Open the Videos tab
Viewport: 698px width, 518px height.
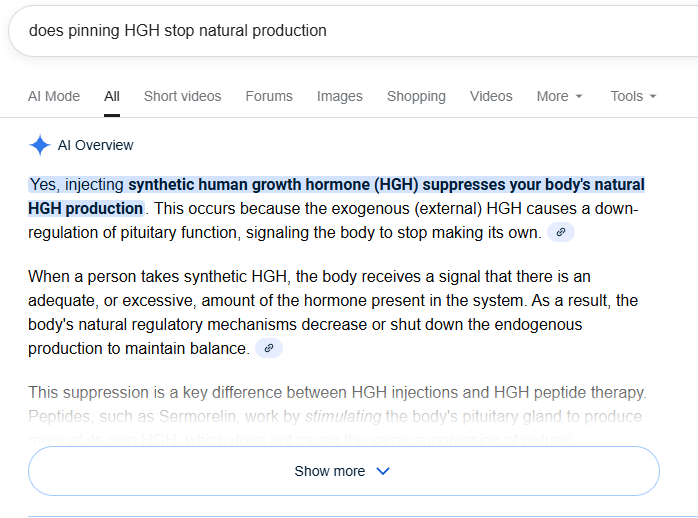tap(491, 96)
